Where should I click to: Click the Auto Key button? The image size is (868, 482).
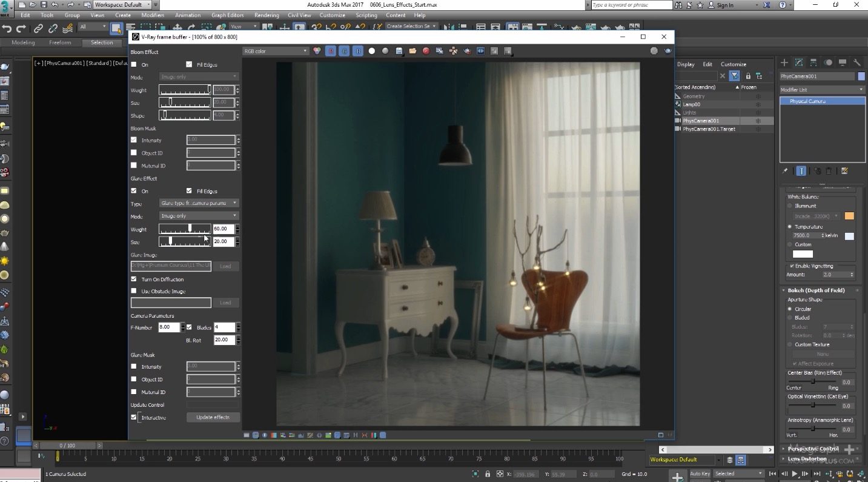pos(700,474)
